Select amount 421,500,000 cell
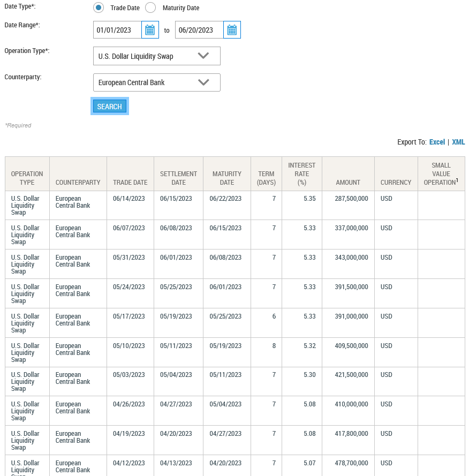The height and width of the screenshot is (476, 469). [348, 382]
